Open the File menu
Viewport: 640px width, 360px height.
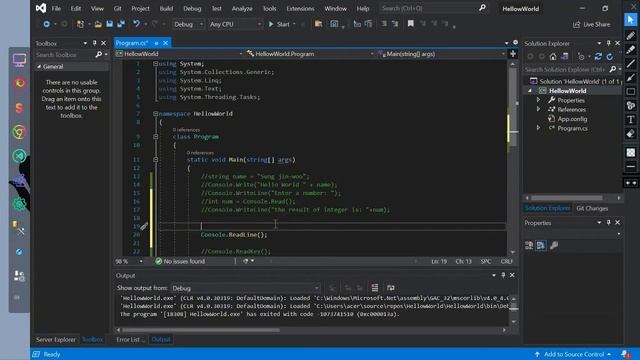[x=56, y=8]
